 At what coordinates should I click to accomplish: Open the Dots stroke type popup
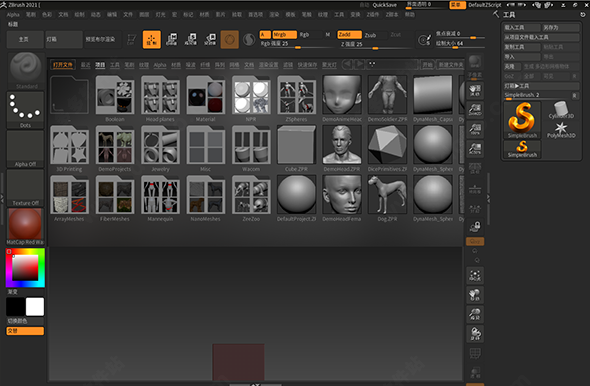click(x=25, y=110)
